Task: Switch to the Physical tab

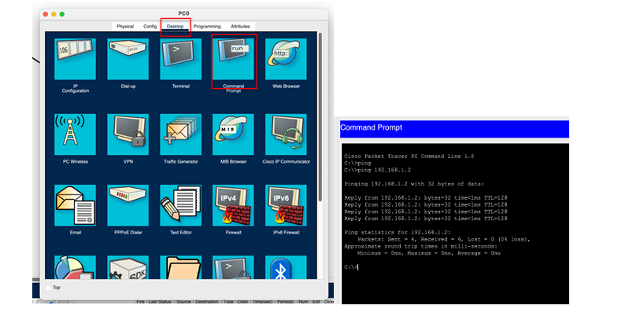Action: coord(125,26)
